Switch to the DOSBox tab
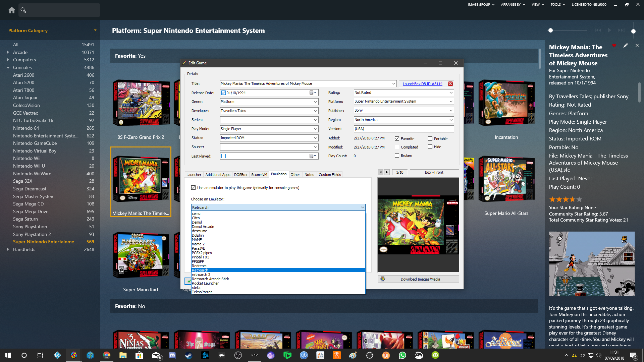 [240, 175]
